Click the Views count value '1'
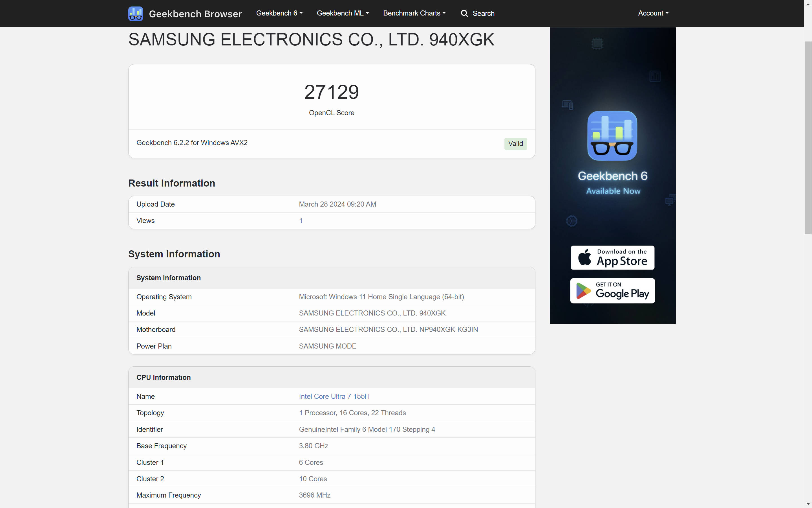Screen dimensions: 812x508 301,221
